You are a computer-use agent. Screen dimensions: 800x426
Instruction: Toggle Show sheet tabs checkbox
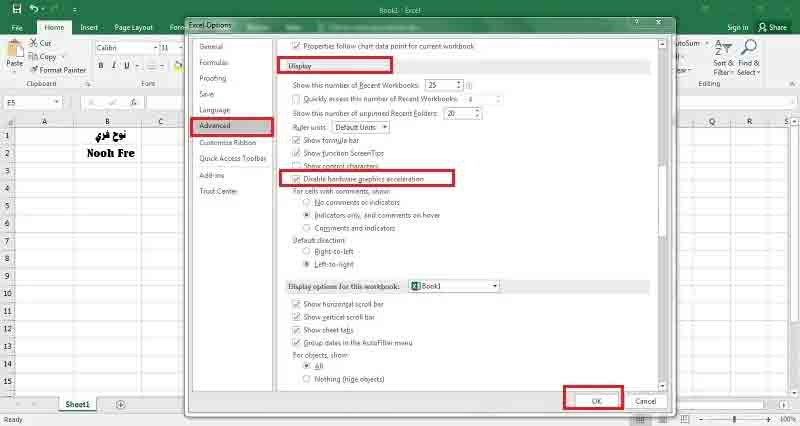tap(296, 330)
